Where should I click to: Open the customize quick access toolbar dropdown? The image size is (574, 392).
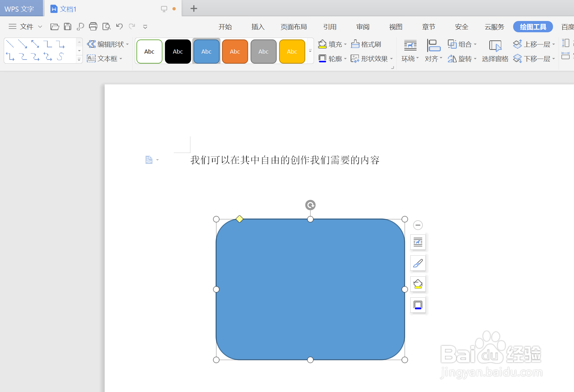(145, 27)
